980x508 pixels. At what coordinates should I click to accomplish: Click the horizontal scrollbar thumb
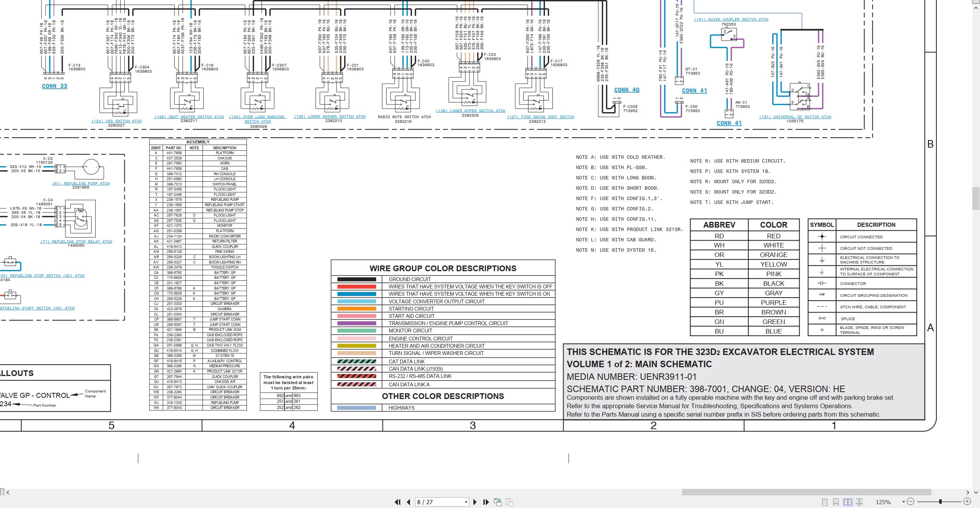(x=807, y=492)
